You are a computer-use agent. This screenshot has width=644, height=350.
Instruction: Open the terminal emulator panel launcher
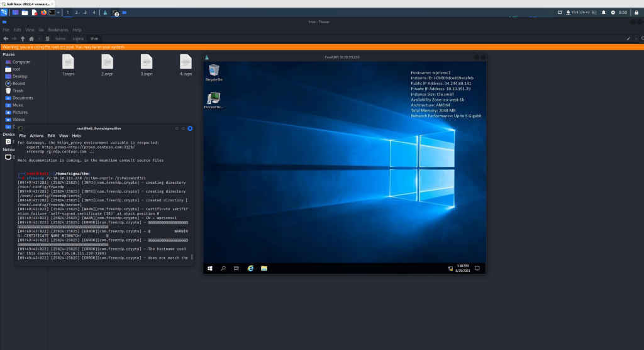click(x=52, y=13)
